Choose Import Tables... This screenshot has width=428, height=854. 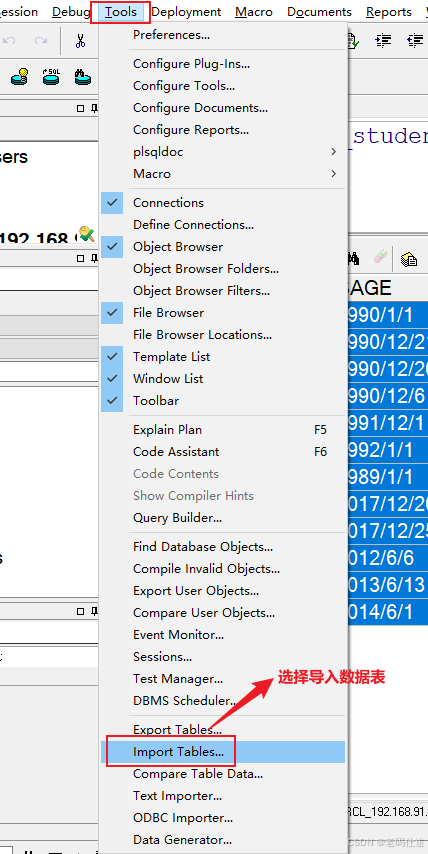tap(223, 752)
